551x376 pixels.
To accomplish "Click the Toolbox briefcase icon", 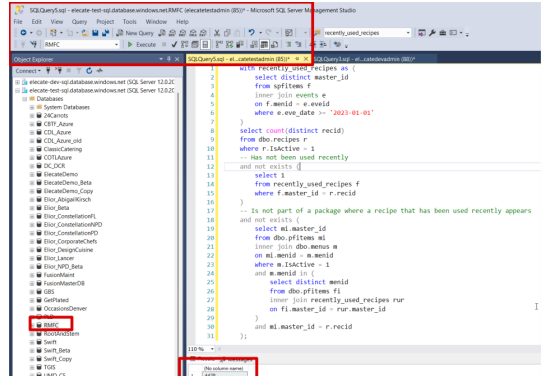I will (x=443, y=33).
